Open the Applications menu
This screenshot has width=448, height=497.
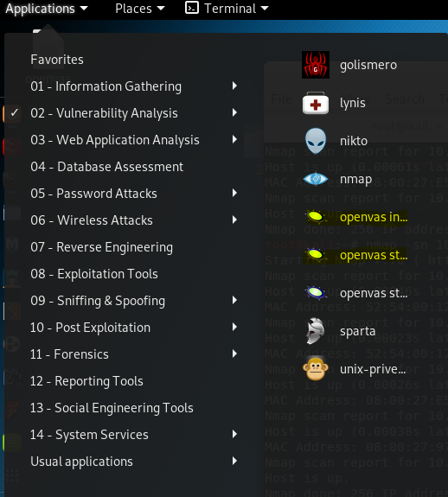click(x=47, y=9)
